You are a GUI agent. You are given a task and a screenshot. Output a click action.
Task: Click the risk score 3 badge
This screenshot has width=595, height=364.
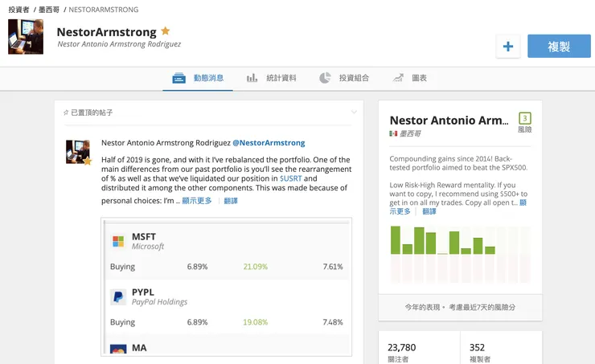click(x=525, y=118)
